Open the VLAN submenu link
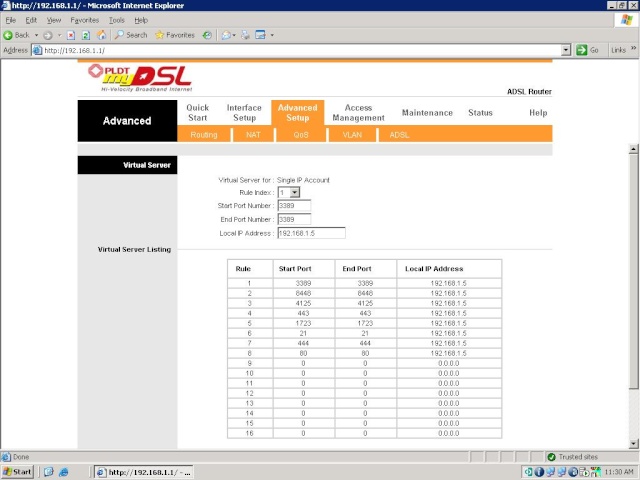The height and width of the screenshot is (480, 640). click(x=352, y=135)
